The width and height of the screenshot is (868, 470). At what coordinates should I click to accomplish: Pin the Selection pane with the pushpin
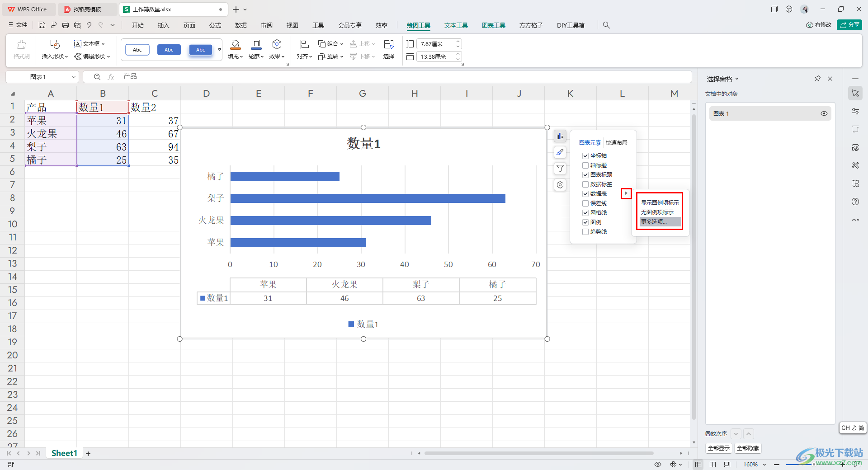point(817,79)
